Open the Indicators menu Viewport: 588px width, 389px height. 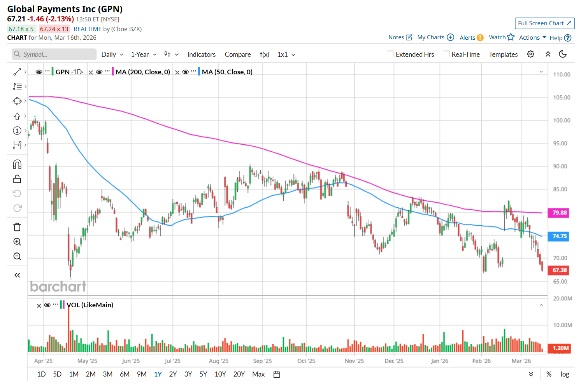tap(201, 54)
